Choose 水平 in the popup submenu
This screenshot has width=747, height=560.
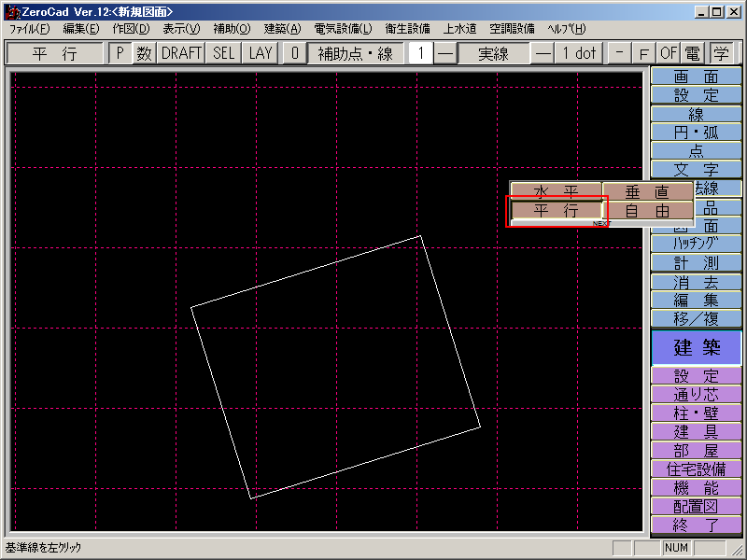pos(556,191)
